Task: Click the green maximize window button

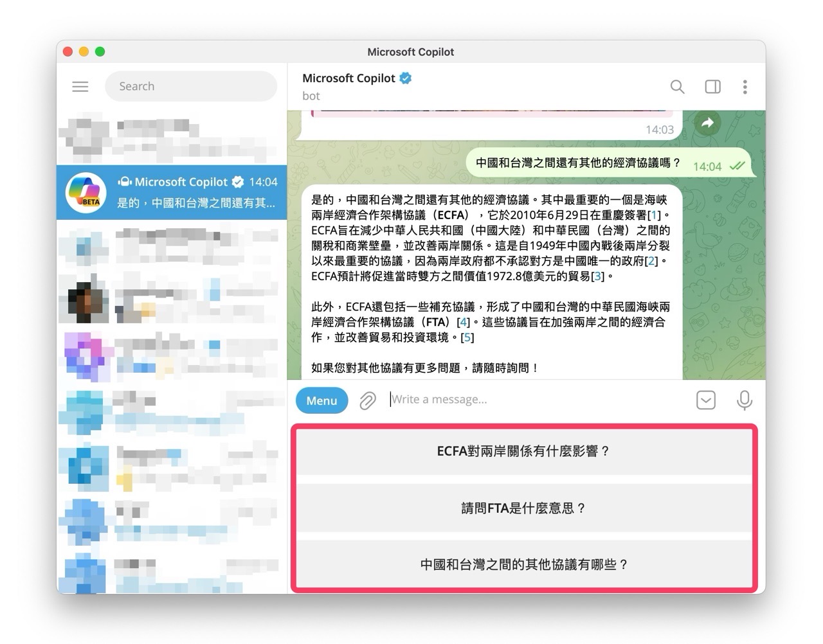Action: pyautogui.click(x=100, y=51)
